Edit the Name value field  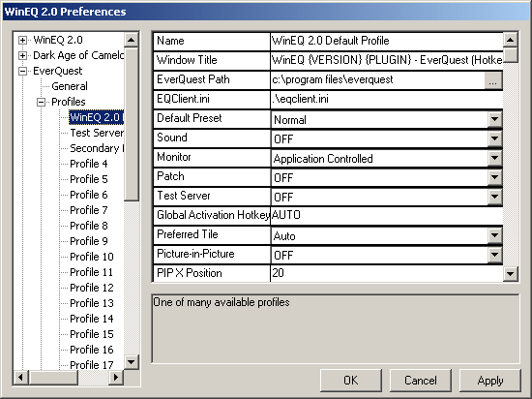click(387, 41)
